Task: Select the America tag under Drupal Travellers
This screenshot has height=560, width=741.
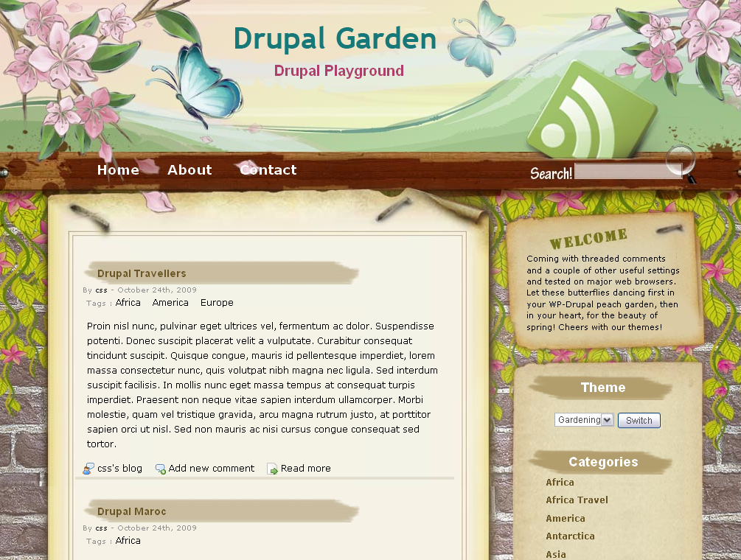Action: pos(170,303)
